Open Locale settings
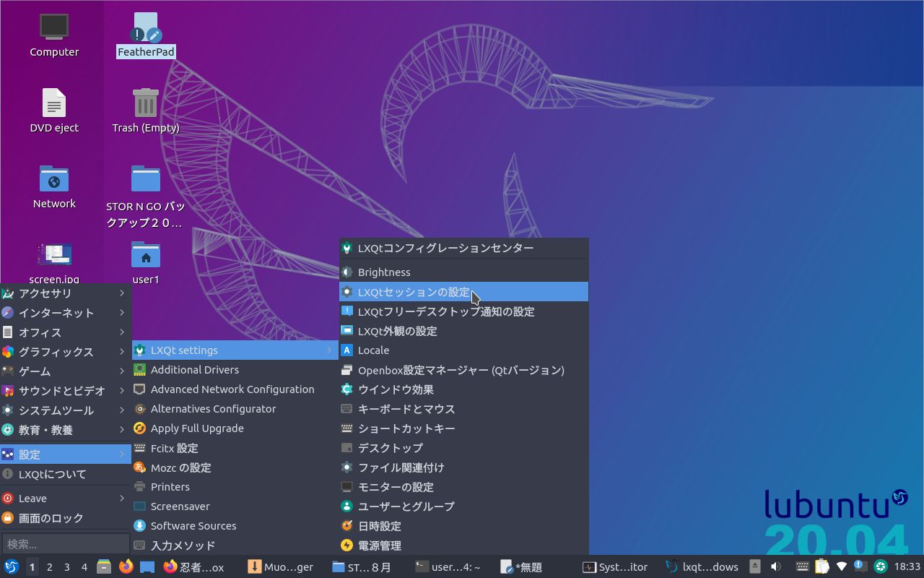Viewport: 924px width, 578px height. pyautogui.click(x=464, y=350)
